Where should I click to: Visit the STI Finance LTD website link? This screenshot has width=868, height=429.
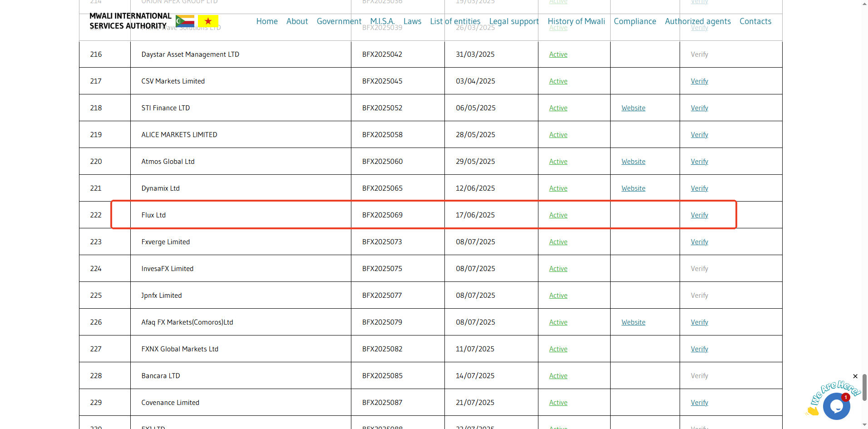tap(633, 108)
